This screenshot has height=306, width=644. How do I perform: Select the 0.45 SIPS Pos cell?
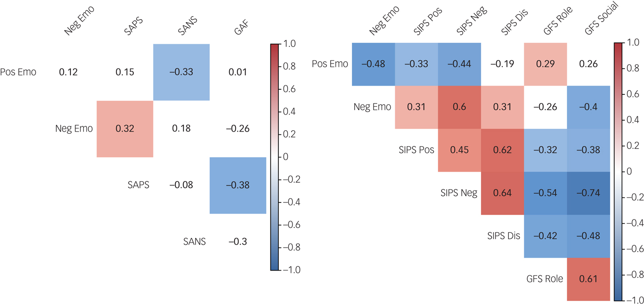point(459,150)
